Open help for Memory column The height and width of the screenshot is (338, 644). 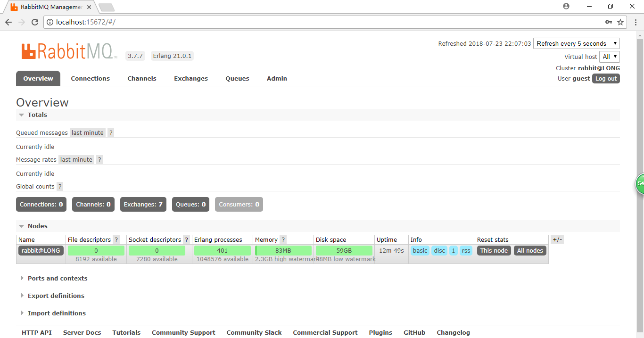click(x=283, y=240)
